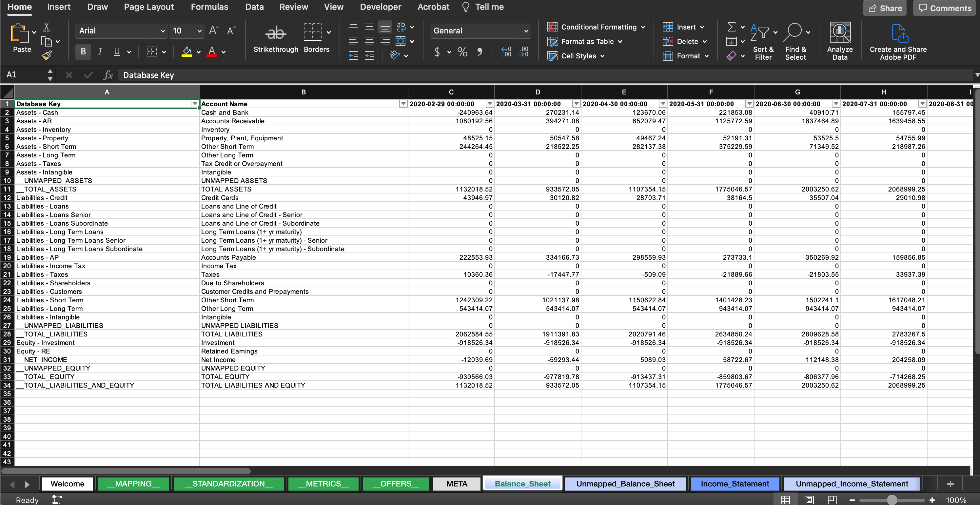
Task: Open the Insert ribbon tab
Action: [59, 7]
